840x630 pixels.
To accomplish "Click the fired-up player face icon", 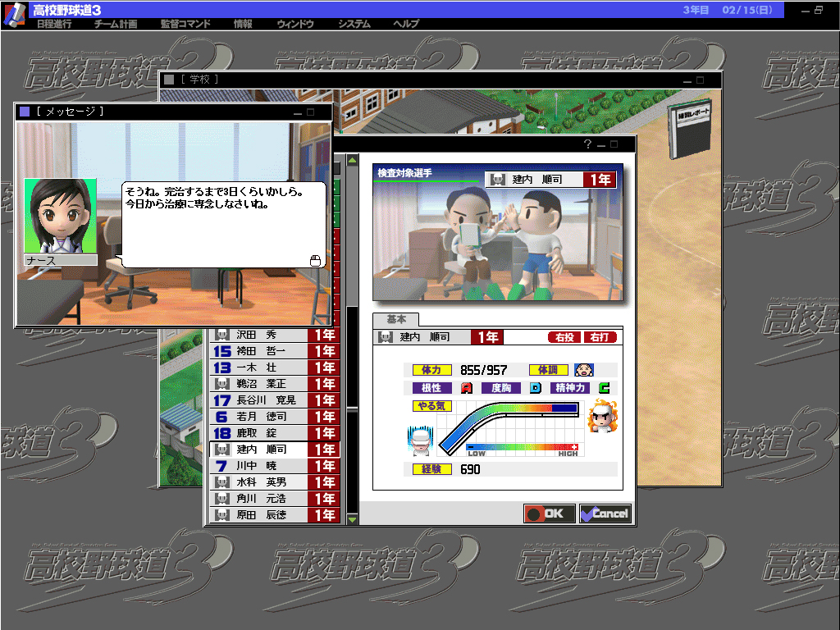I will tap(603, 416).
